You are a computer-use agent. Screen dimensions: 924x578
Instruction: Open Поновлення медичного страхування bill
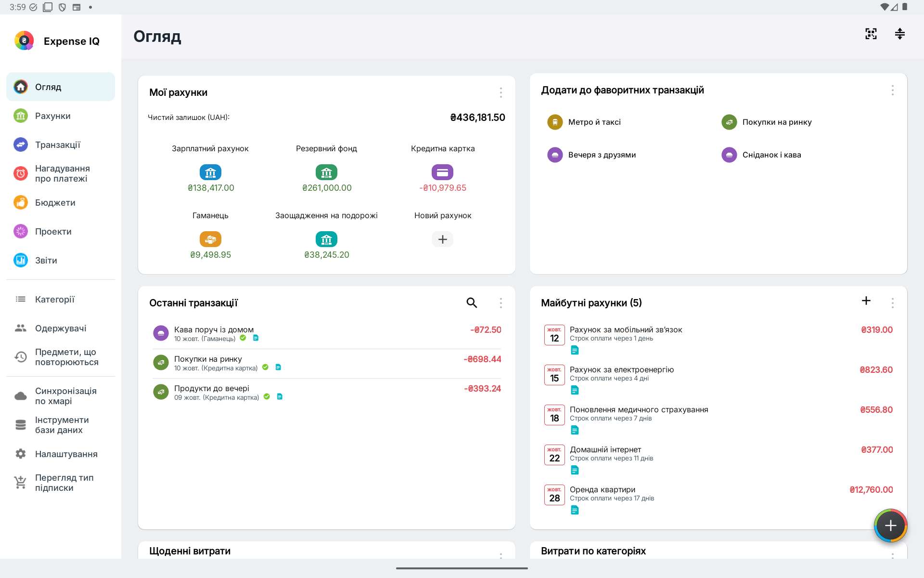[x=718, y=420]
